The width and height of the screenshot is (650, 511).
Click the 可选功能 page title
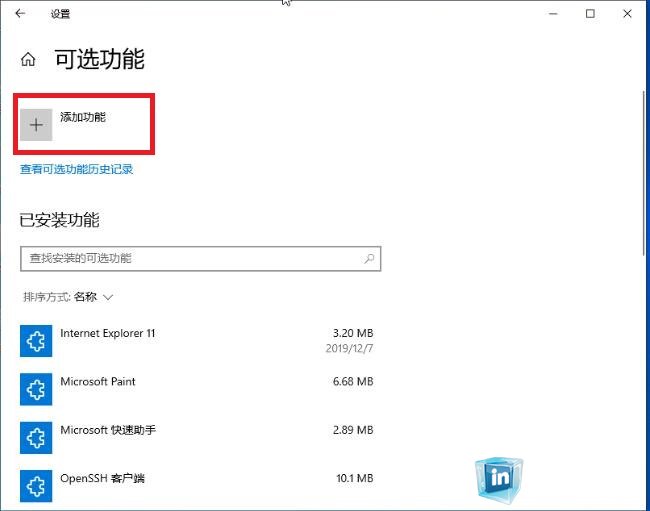pyautogui.click(x=99, y=59)
